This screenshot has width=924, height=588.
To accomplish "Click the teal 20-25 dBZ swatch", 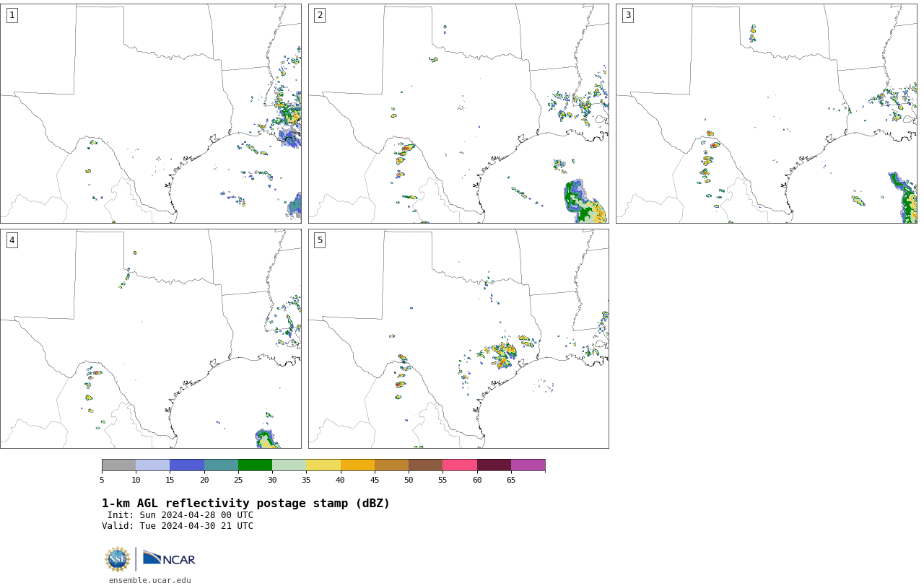I will coord(221,465).
